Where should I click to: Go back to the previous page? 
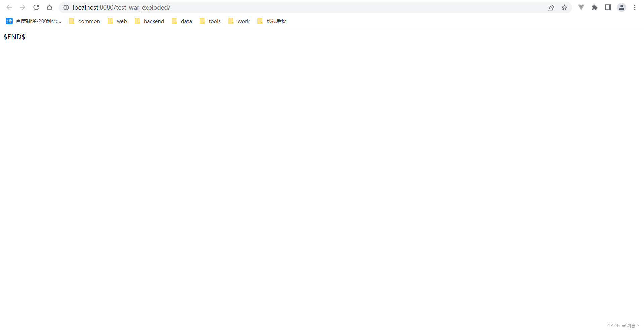[x=9, y=7]
